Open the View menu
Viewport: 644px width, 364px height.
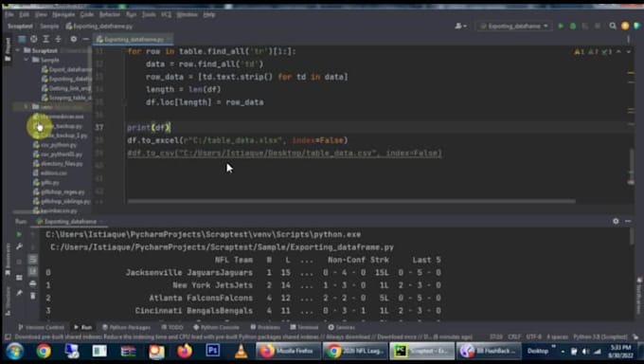[41, 14]
